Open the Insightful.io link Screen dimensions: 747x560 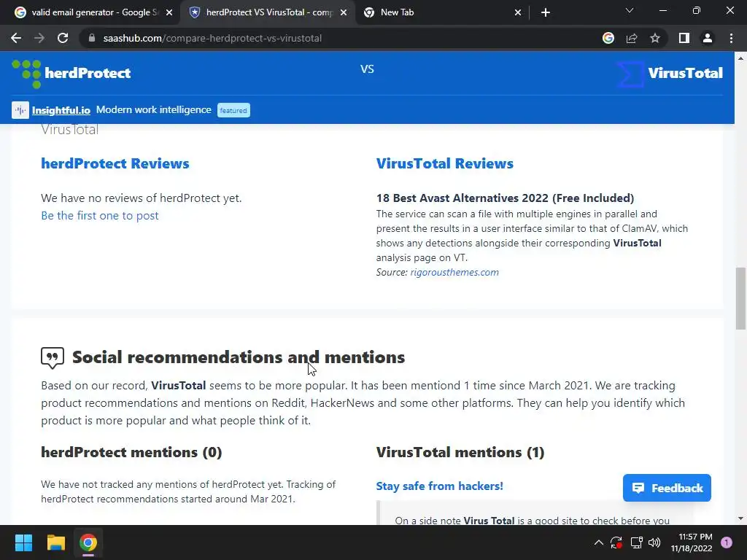[61, 110]
